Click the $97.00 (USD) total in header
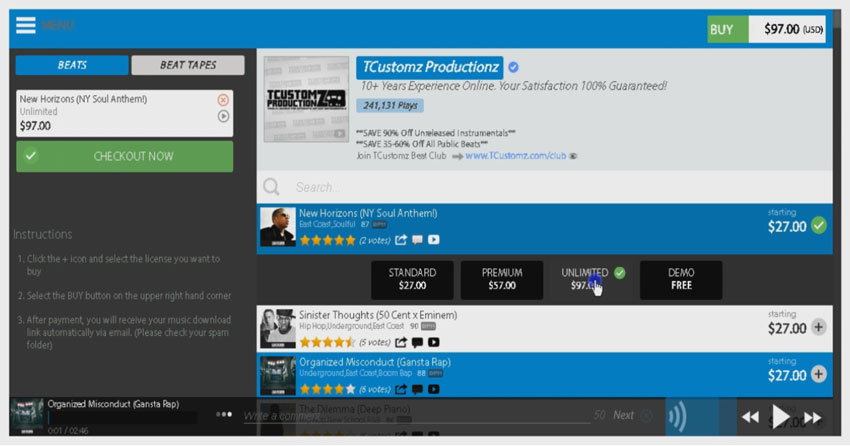 click(787, 29)
